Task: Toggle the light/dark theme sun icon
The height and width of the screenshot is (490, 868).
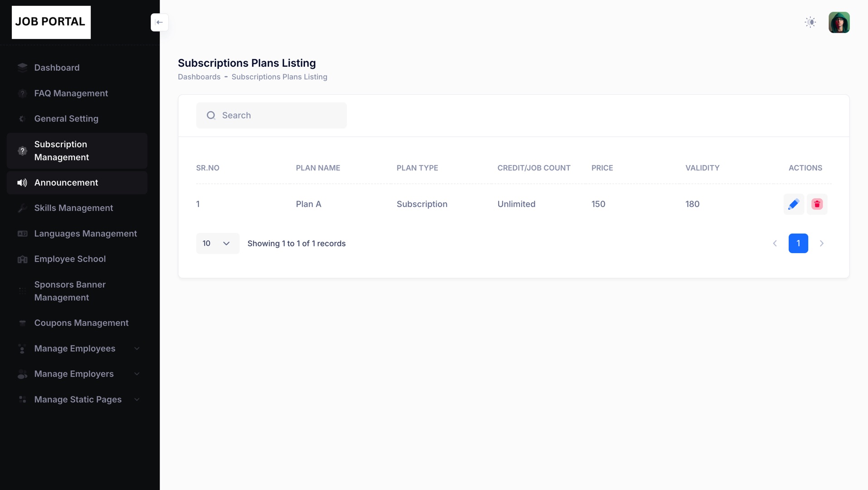Action: coord(810,22)
